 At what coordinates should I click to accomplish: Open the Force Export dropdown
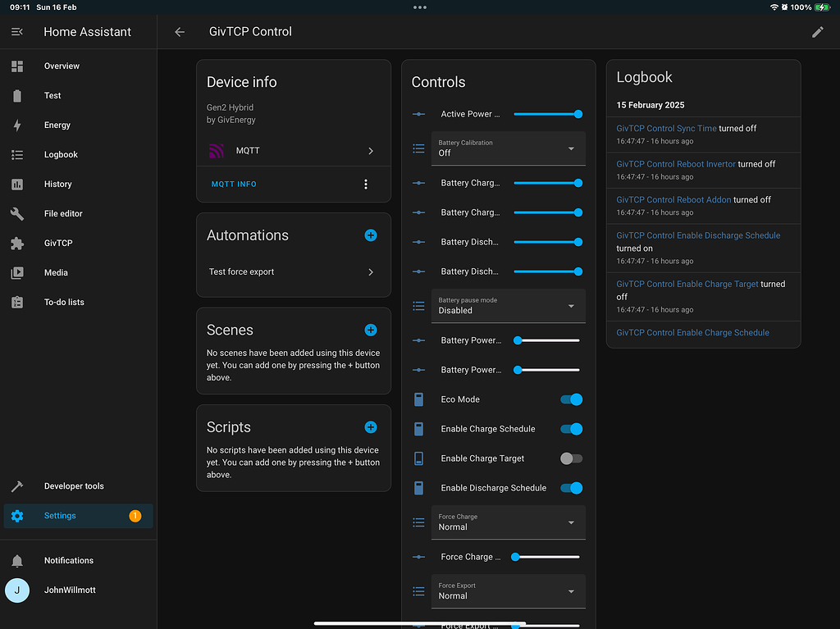pyautogui.click(x=508, y=591)
